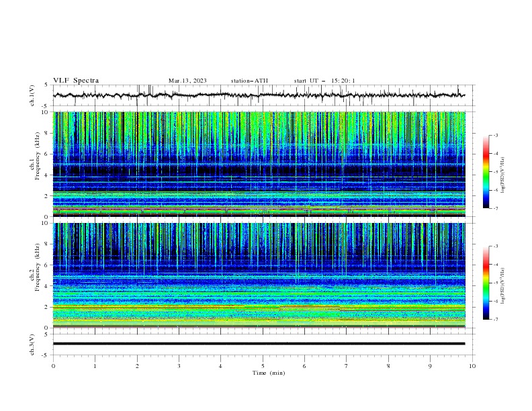The image size is (532, 411).
Task: Click time axis tick label "4"
Action: point(220,366)
